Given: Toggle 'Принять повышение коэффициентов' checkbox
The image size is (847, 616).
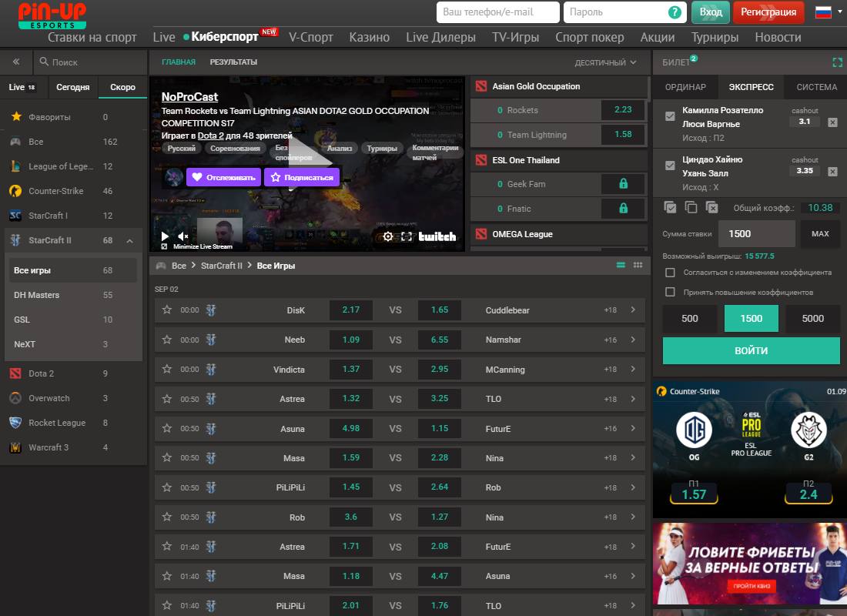Looking at the screenshot, I should 670,293.
